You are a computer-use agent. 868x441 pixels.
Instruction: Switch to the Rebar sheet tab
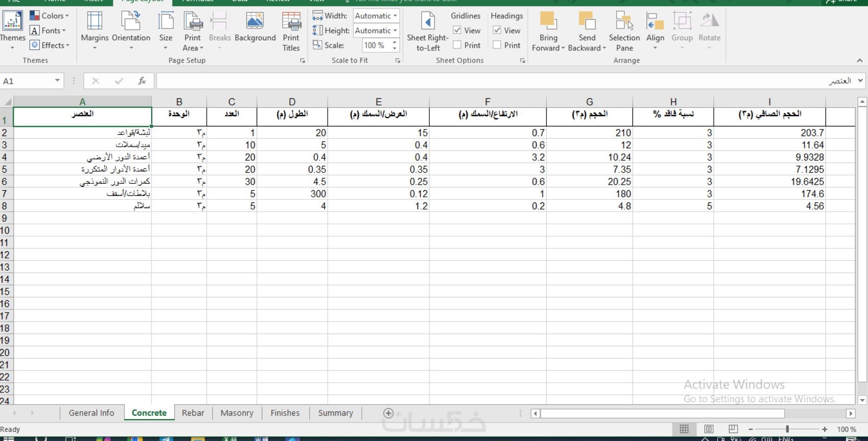coord(193,413)
